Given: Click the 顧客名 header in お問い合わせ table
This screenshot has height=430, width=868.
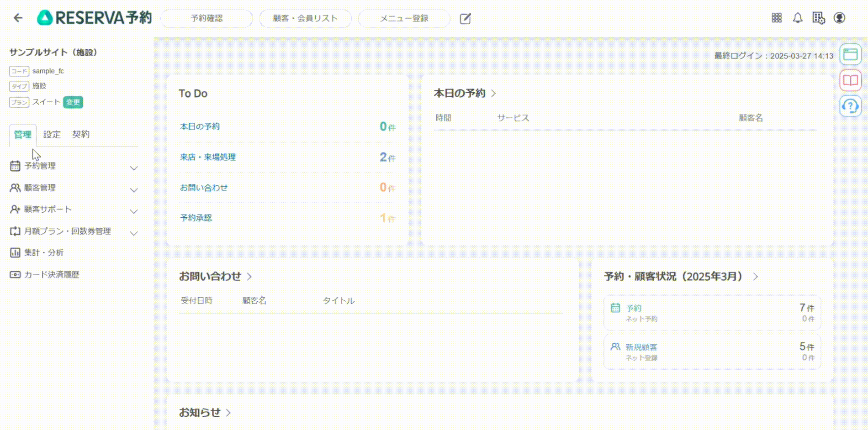Looking at the screenshot, I should coord(254,300).
